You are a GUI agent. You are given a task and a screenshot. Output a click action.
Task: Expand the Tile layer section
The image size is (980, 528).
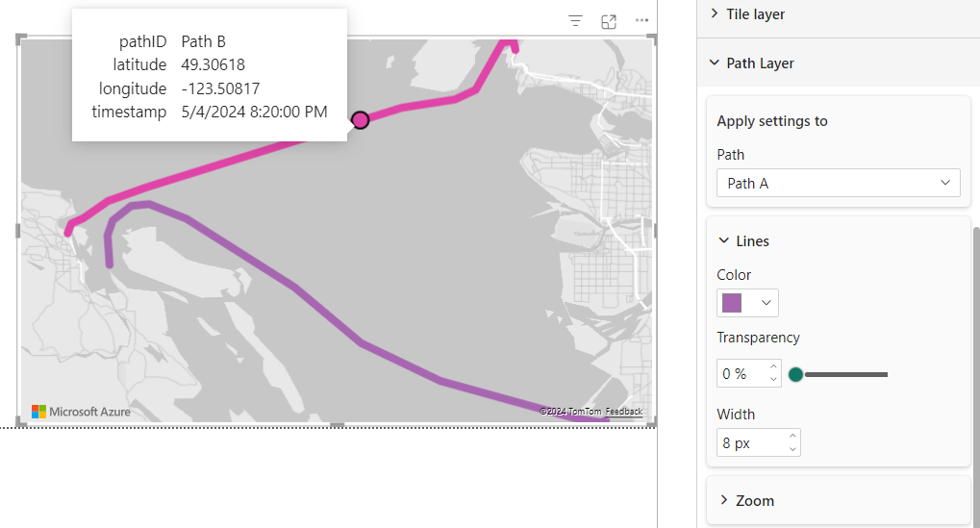coord(715,14)
